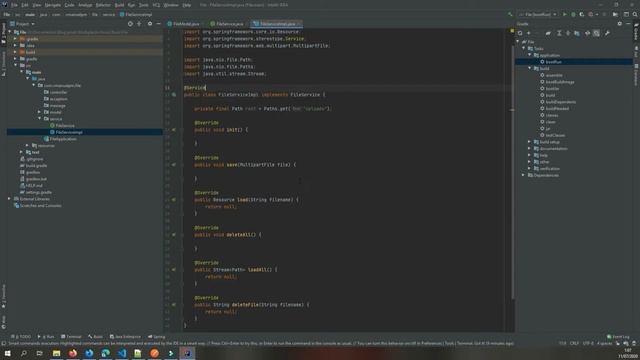Open run configuration dropdown bootRun
The image size is (640, 360).
pyautogui.click(x=538, y=14)
